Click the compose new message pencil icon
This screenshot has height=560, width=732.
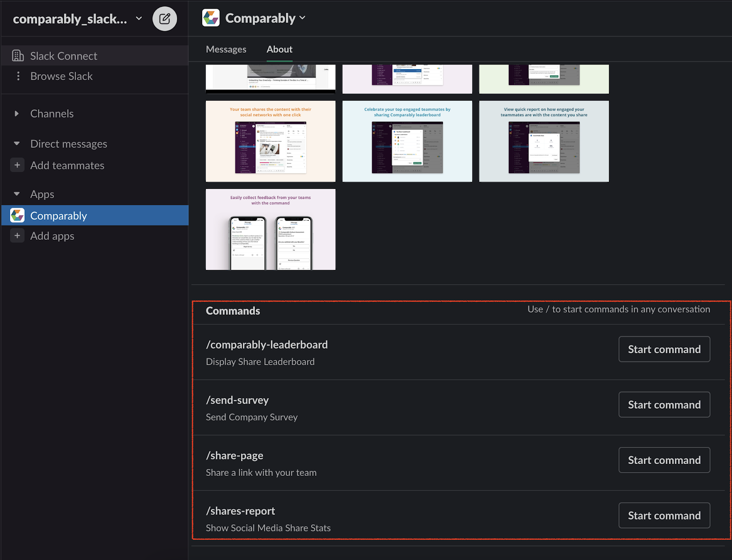click(165, 18)
